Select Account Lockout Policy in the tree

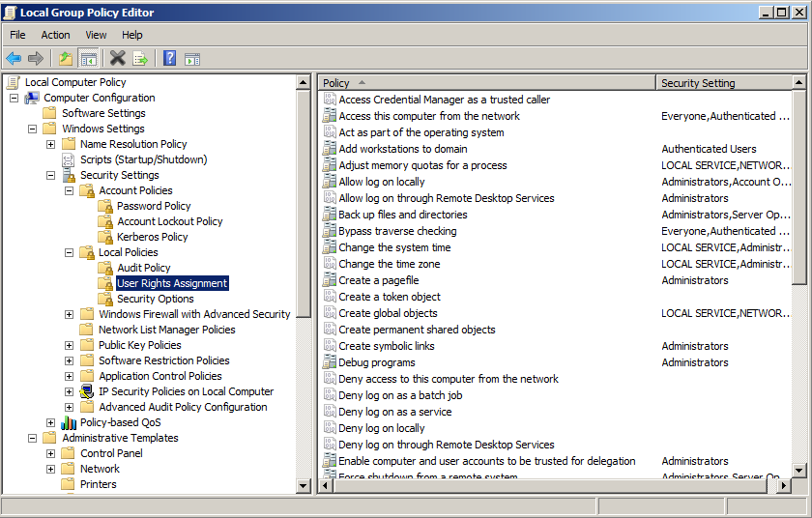[170, 221]
